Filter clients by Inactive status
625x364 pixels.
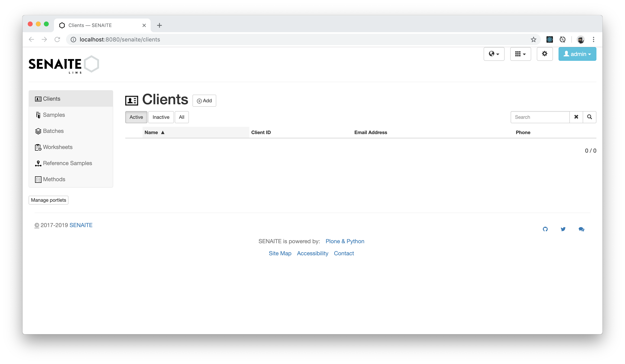point(161,117)
